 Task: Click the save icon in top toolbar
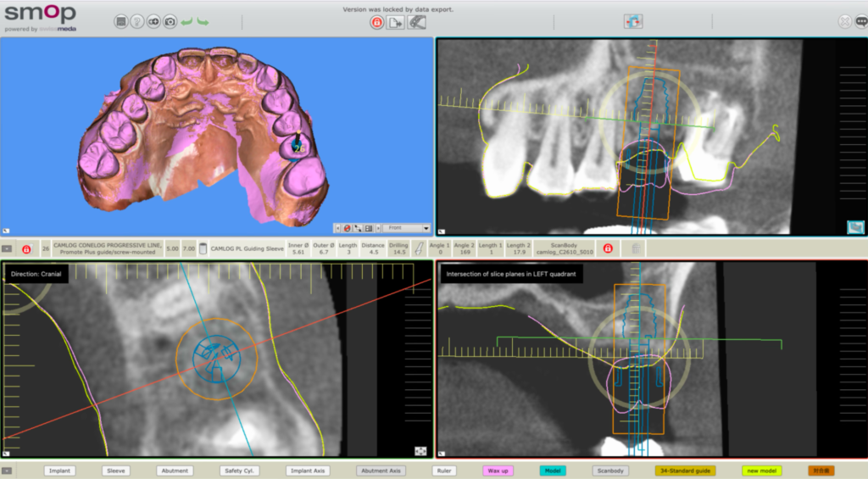[121, 22]
